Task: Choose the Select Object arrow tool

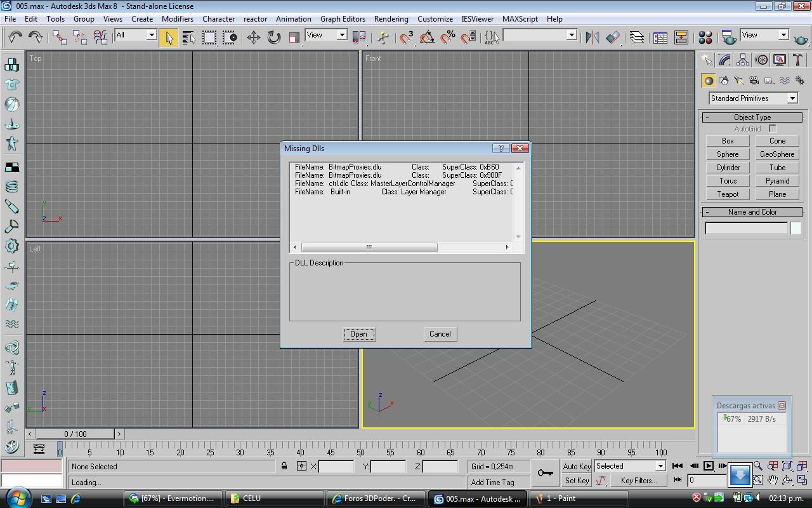Action: [x=169, y=37]
